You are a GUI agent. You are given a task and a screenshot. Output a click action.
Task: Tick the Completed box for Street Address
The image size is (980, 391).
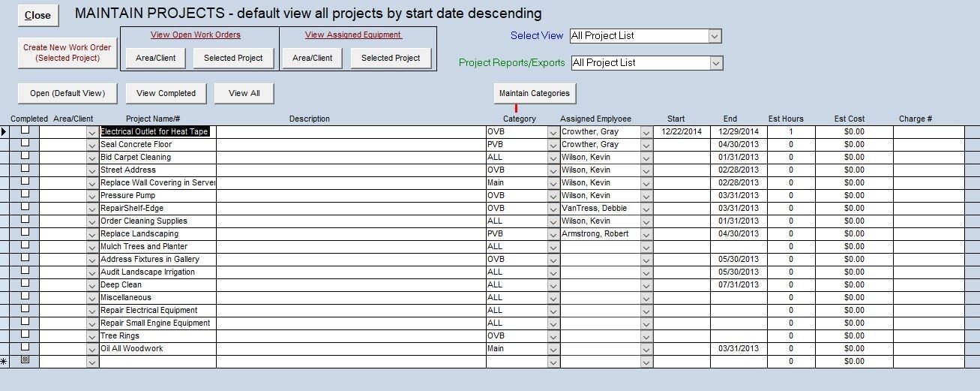tap(25, 169)
